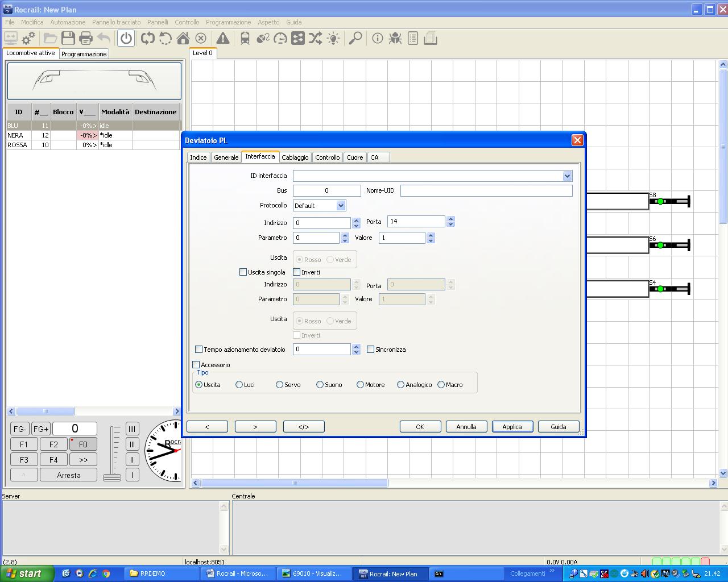728x582 pixels.
Task: Increase the first Valore spinner value
Action: 431,235
